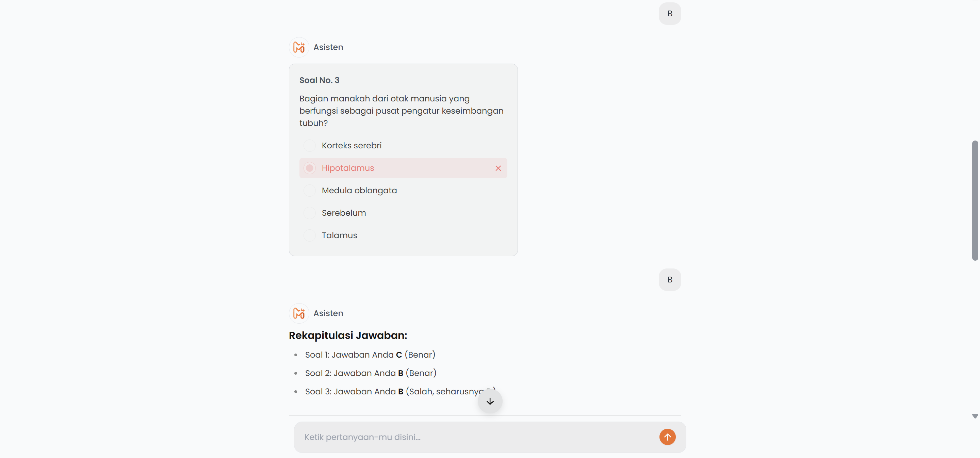Click the Asisten avatar above Soal No. 3
The image size is (980, 458).
point(299,47)
